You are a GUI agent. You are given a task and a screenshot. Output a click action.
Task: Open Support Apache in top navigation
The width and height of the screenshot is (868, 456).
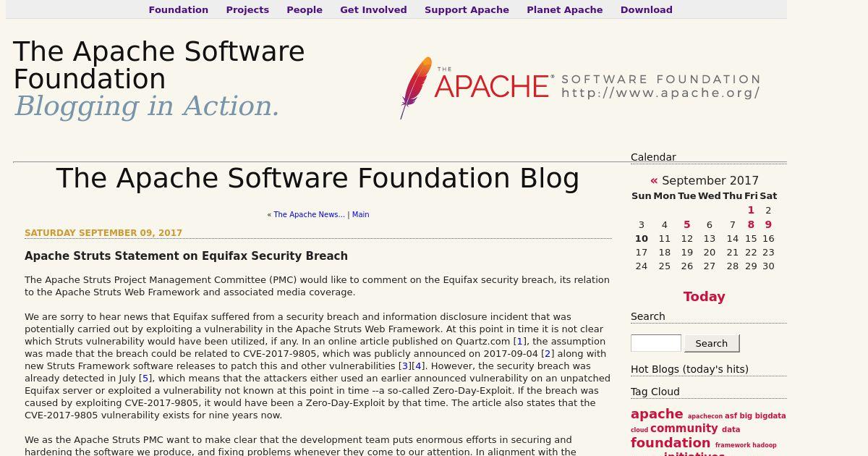point(467,9)
